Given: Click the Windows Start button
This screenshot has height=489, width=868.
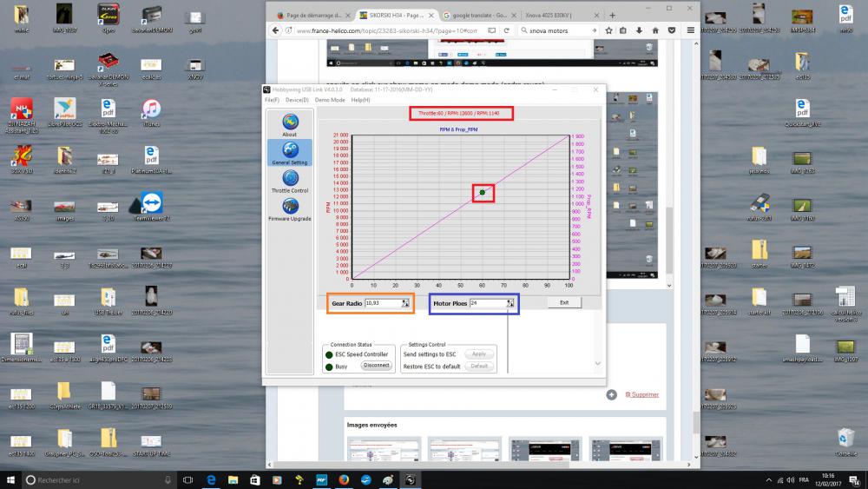Looking at the screenshot, I should [10, 479].
